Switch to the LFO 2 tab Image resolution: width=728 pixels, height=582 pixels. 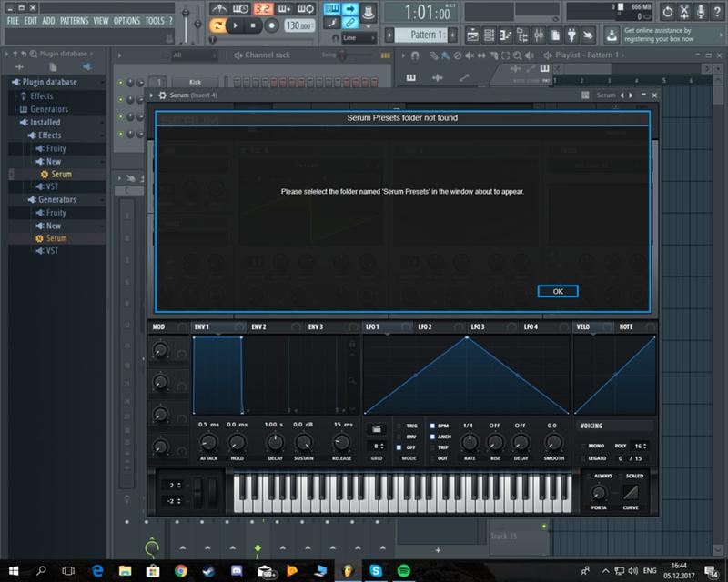pos(425,326)
